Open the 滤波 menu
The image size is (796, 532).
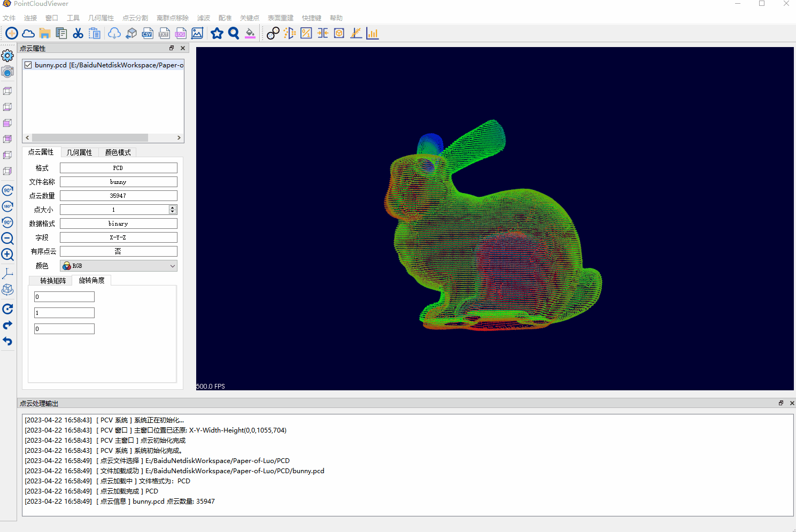click(204, 18)
